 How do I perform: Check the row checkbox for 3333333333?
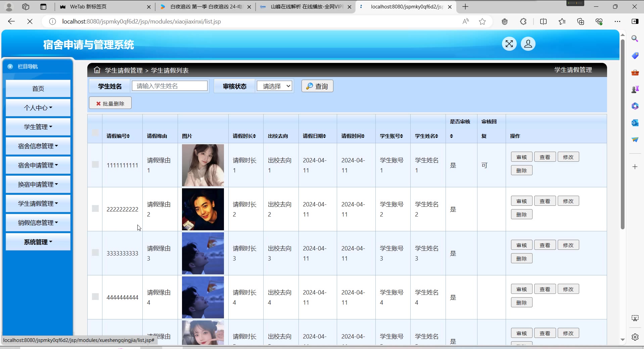point(95,253)
